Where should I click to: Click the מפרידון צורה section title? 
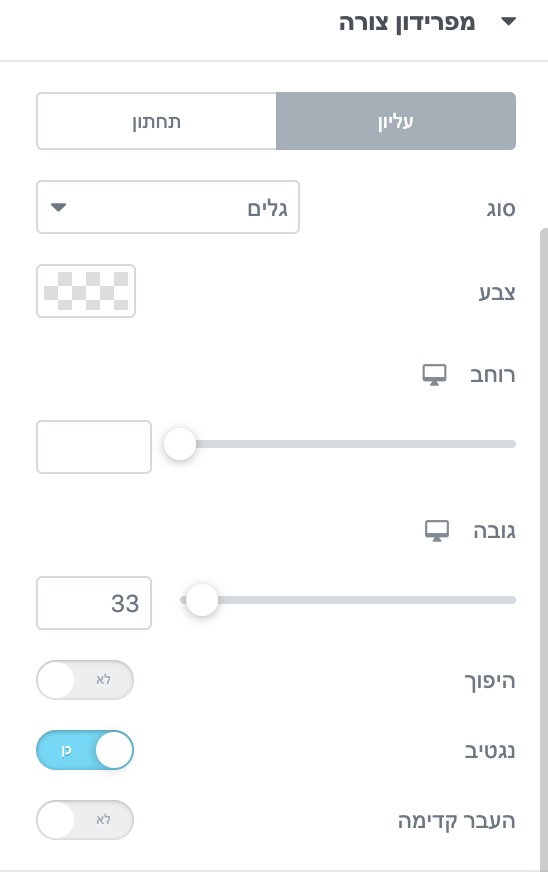coord(407,23)
